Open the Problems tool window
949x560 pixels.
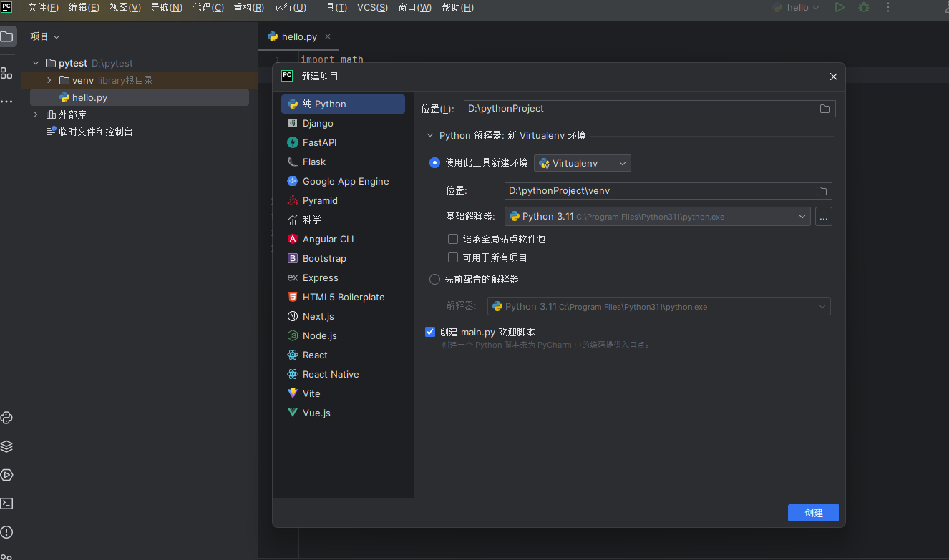[7, 532]
